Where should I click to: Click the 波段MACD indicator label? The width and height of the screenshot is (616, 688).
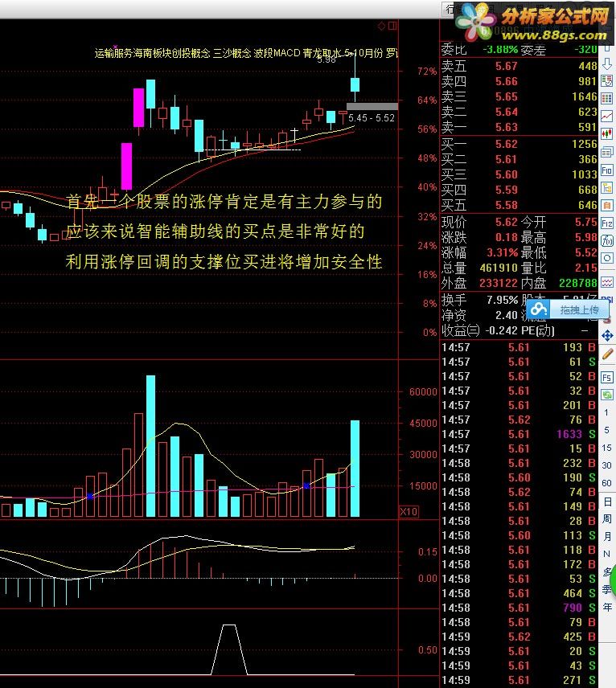click(277, 53)
